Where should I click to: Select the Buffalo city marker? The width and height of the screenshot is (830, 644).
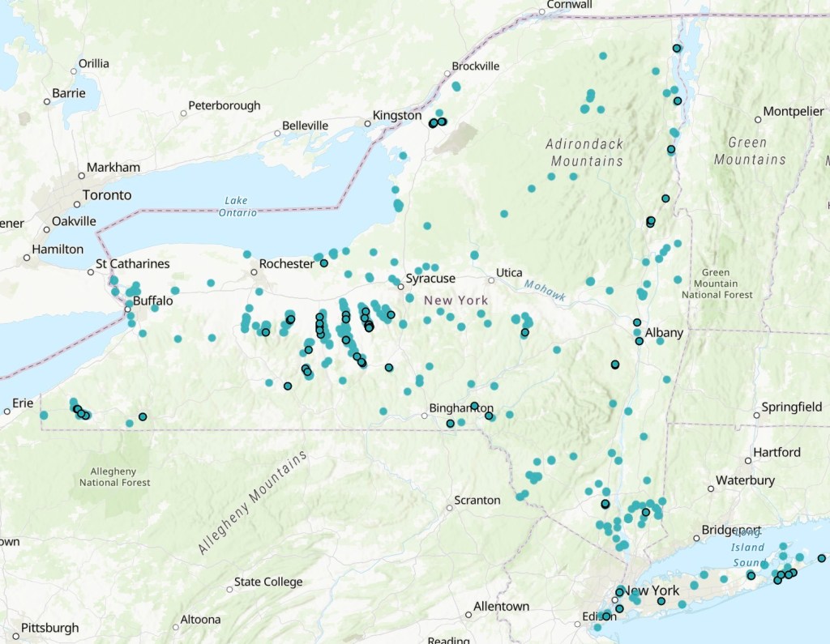pyautogui.click(x=127, y=309)
